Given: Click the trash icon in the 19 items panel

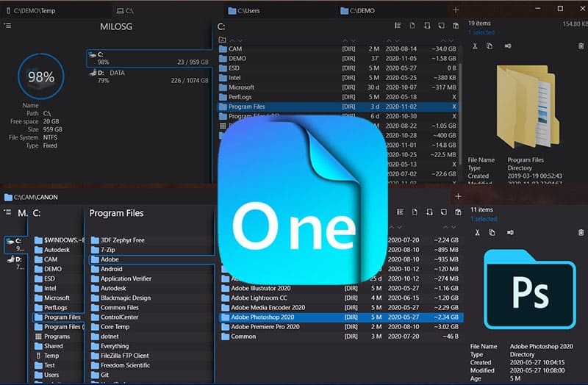Looking at the screenshot, I should [581, 46].
